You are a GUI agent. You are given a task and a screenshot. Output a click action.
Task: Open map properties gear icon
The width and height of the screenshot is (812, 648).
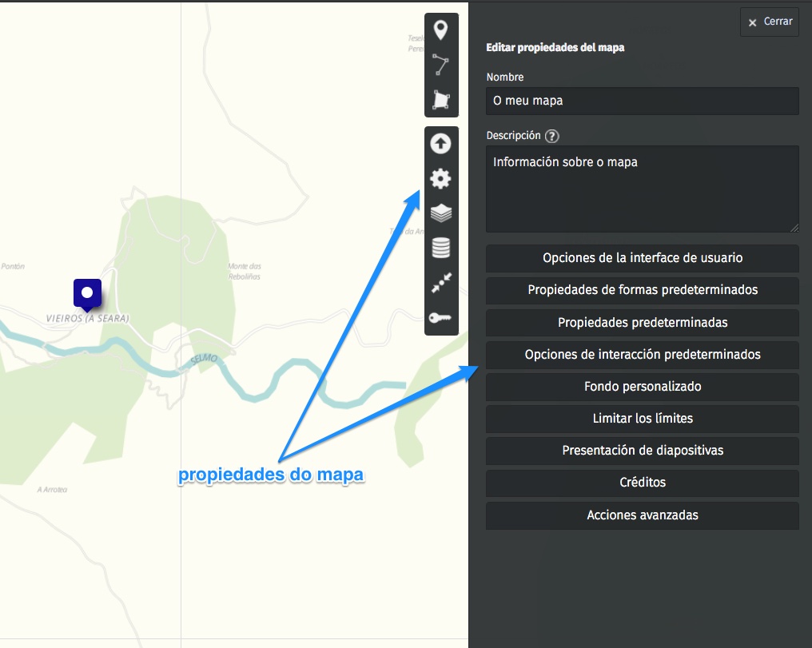[x=440, y=179]
